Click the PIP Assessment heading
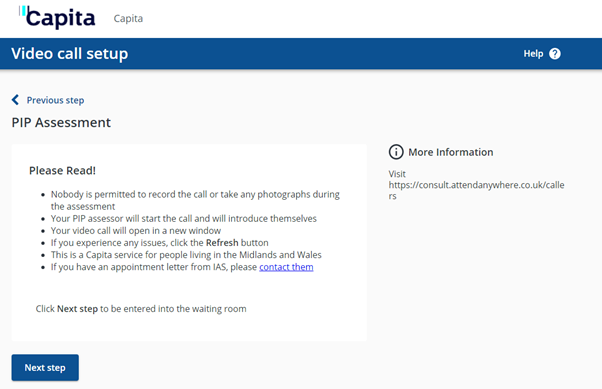 click(61, 122)
